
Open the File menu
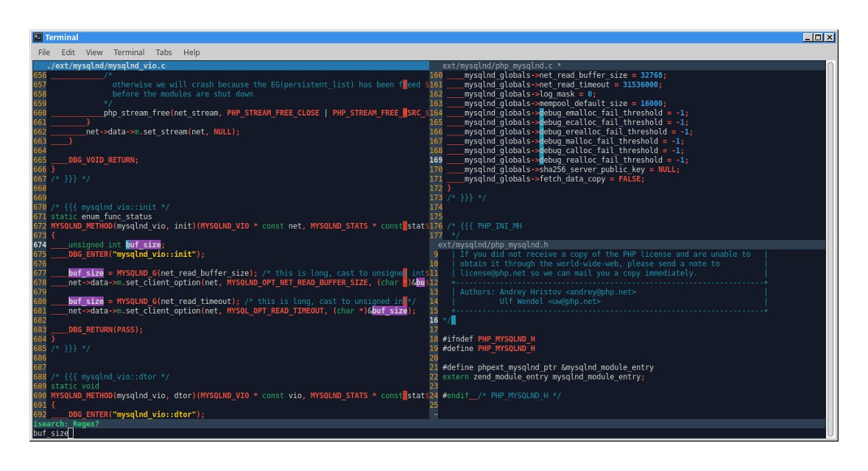click(x=43, y=52)
